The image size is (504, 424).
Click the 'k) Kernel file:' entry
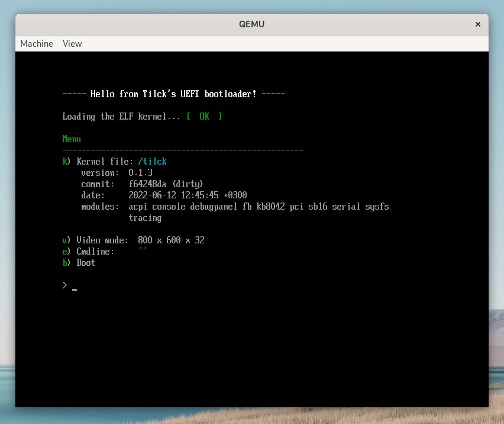coord(98,161)
